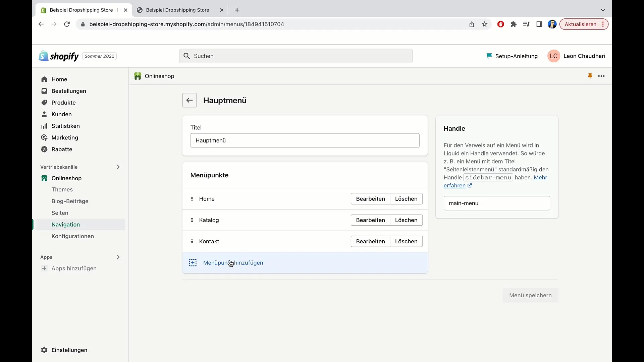Click the Onlineshop store icon in header
The height and width of the screenshot is (362, 644).
tap(138, 76)
